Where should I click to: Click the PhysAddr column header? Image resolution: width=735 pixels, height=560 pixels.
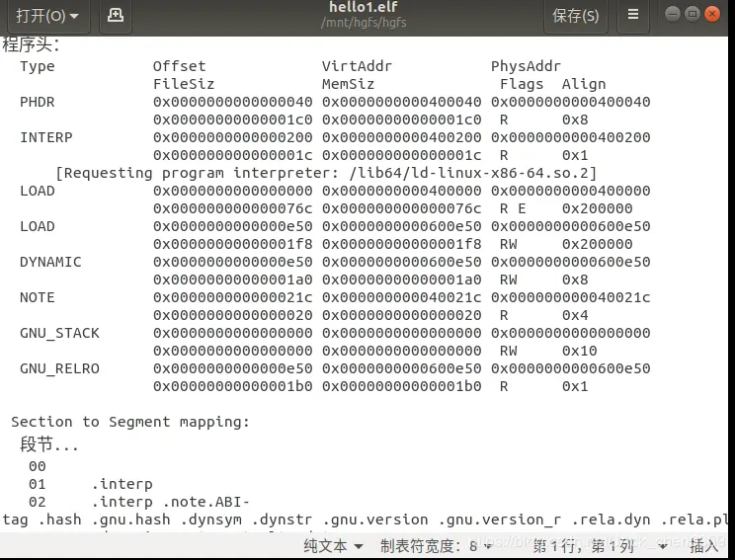click(526, 66)
